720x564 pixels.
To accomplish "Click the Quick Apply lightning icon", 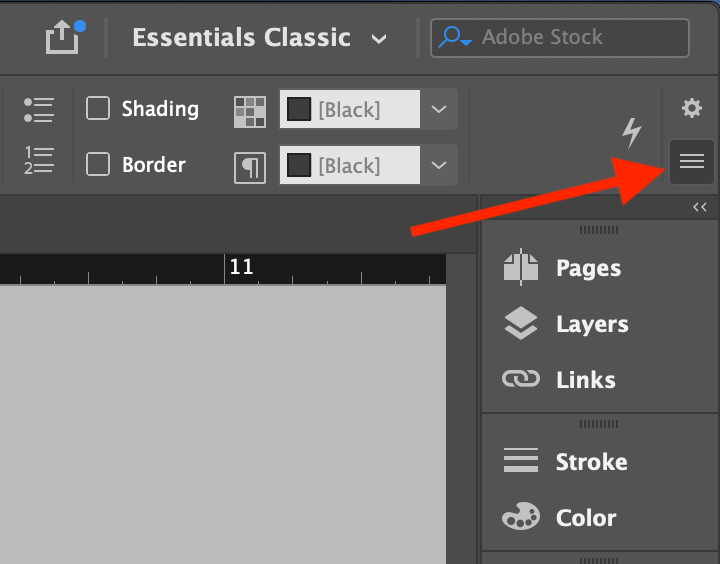I will tap(631, 132).
